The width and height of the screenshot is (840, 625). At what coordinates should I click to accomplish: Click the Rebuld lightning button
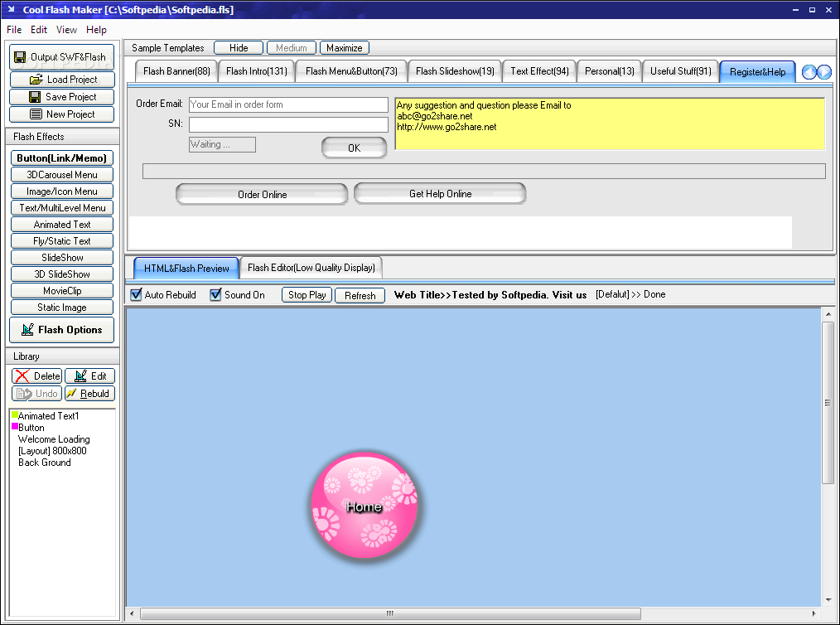(89, 394)
